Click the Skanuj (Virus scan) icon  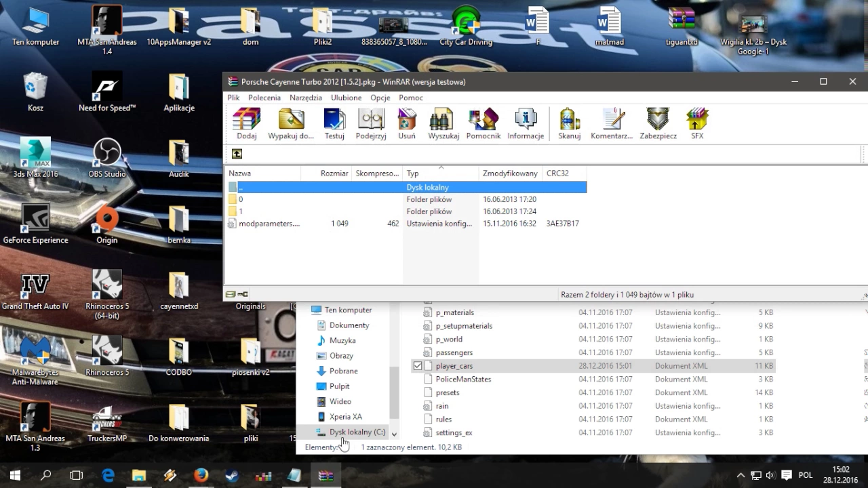570,123
